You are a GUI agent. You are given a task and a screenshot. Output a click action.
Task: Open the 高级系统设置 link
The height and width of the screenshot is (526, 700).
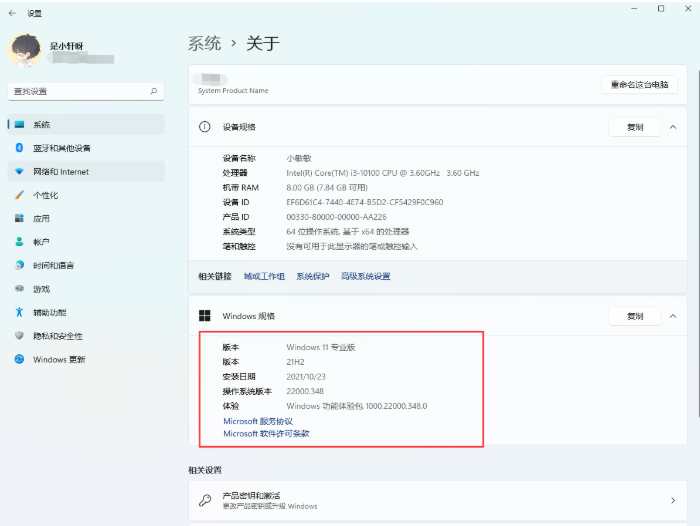(366, 276)
